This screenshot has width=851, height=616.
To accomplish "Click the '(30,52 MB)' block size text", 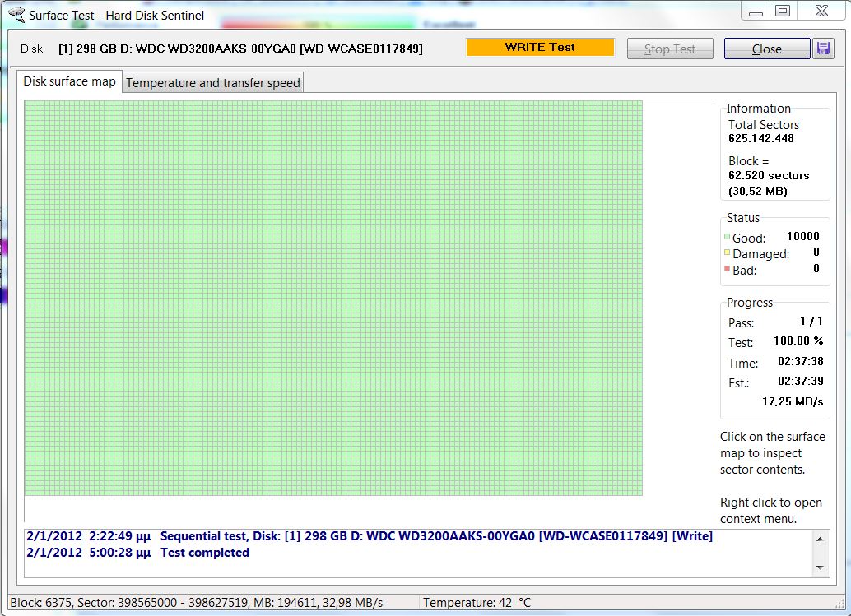I will 758,191.
